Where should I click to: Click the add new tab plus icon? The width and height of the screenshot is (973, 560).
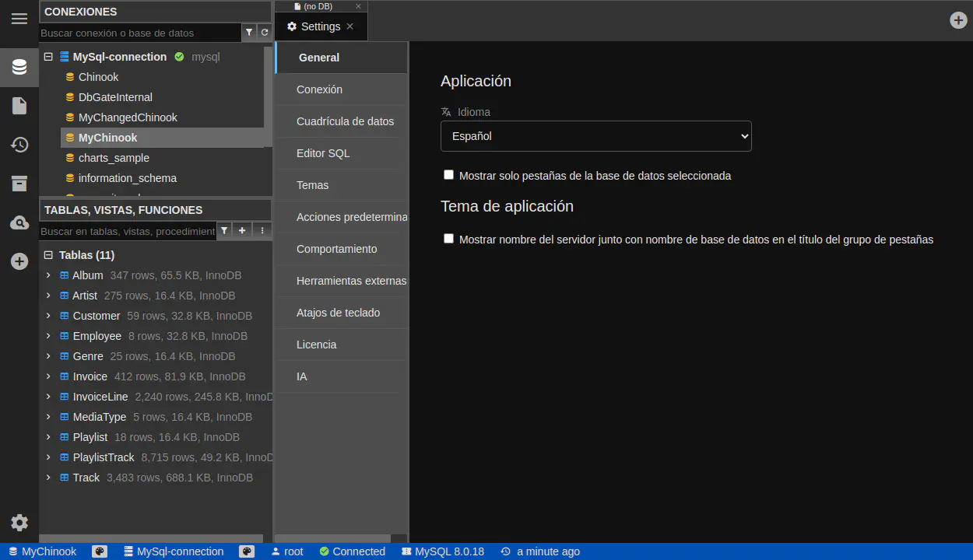(x=958, y=20)
